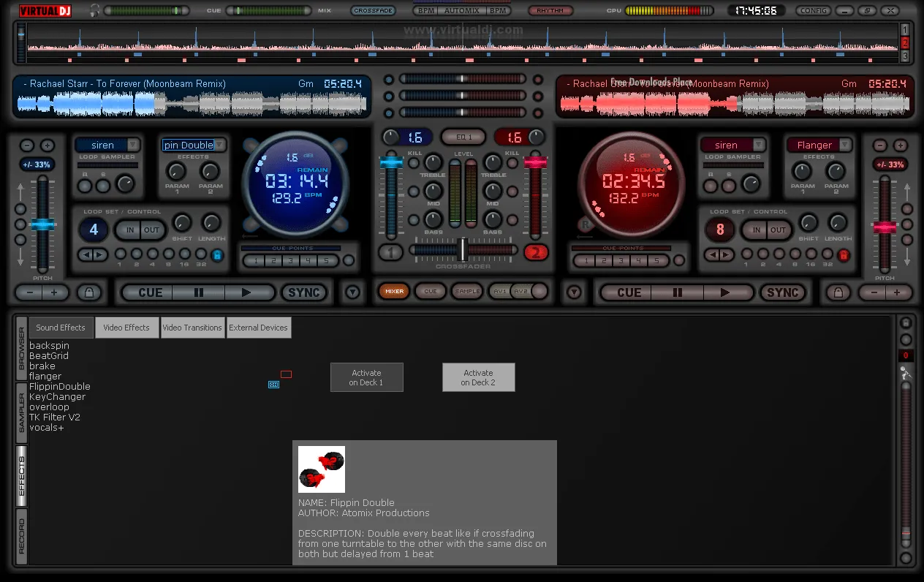Toggle the RHYTHM display button
Viewport: 924px width, 582px height.
pos(550,10)
